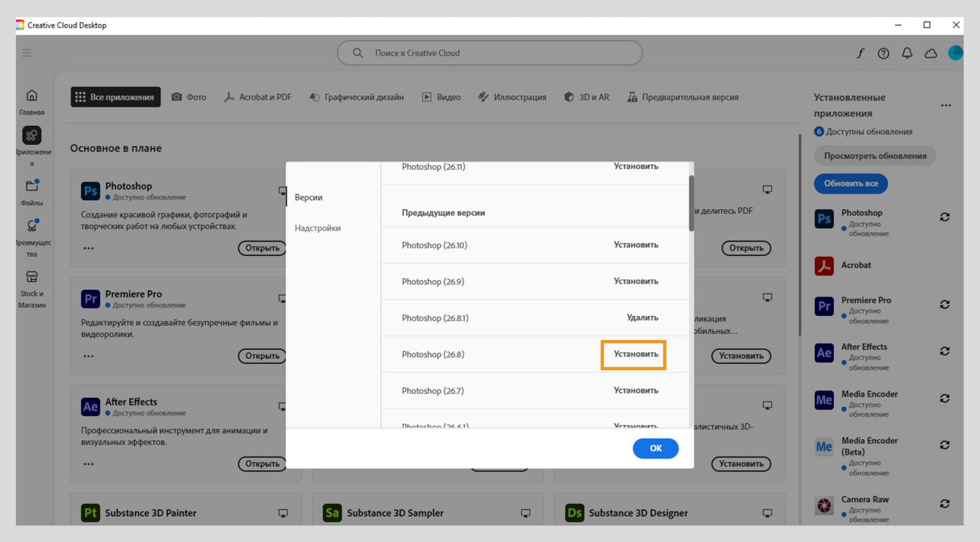Click the main apps list vertical scrollbar
This screenshot has width=980, height=542.
(800, 234)
